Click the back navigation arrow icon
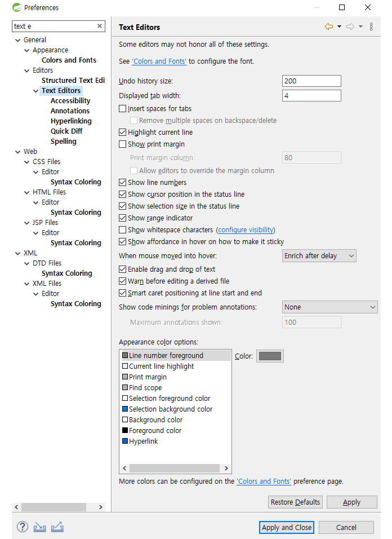Screen dimensions: 392x539 pyautogui.click(x=329, y=26)
